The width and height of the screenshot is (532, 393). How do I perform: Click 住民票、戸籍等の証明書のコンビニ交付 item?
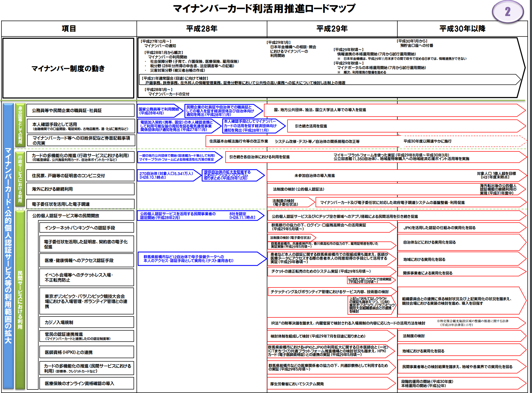[x=80, y=175]
